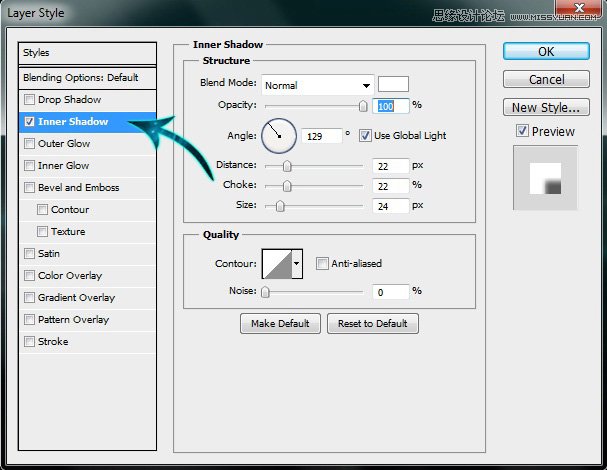The image size is (607, 470).
Task: Click the Cancel button
Action: click(546, 79)
